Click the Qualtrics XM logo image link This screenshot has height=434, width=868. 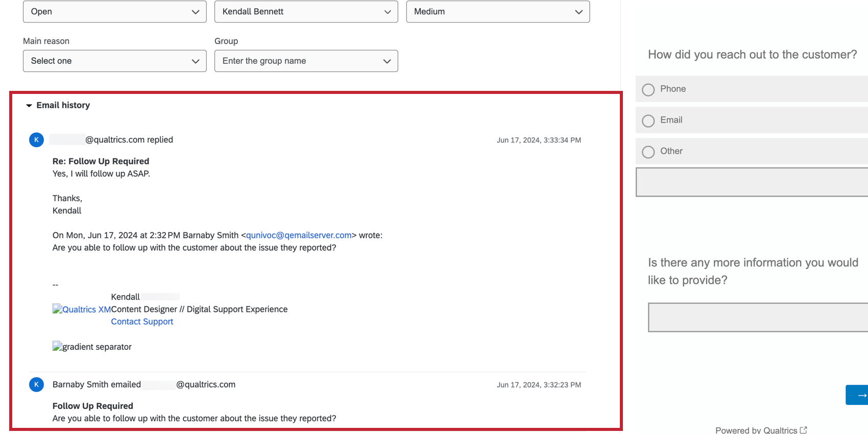point(82,309)
